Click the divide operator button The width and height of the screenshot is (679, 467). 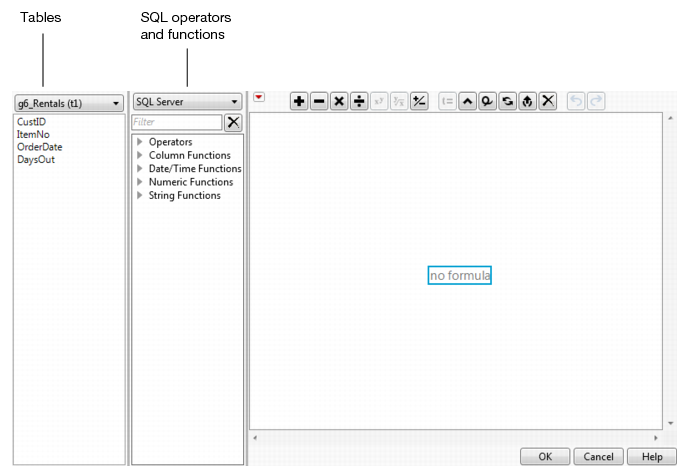click(x=359, y=101)
